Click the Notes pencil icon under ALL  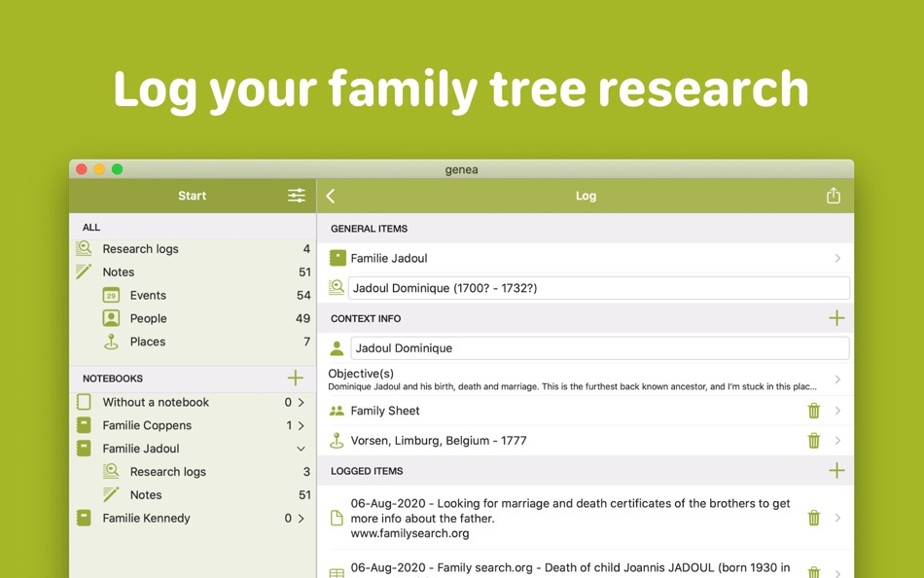click(x=84, y=271)
